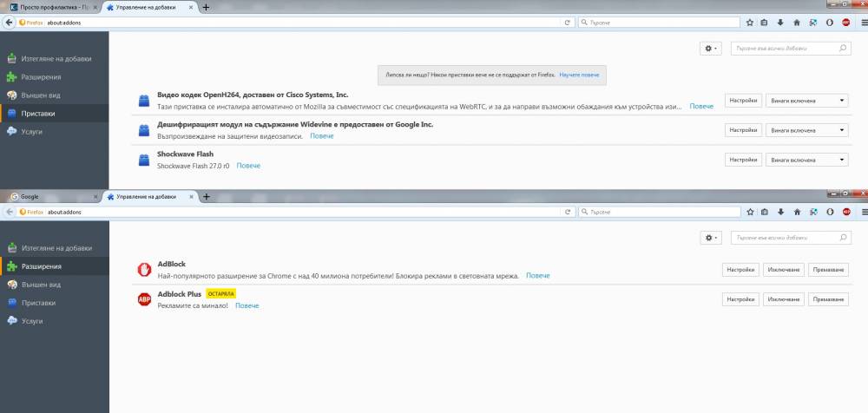
Task: Open gear tools dropdown in bottom window
Action: coord(710,238)
